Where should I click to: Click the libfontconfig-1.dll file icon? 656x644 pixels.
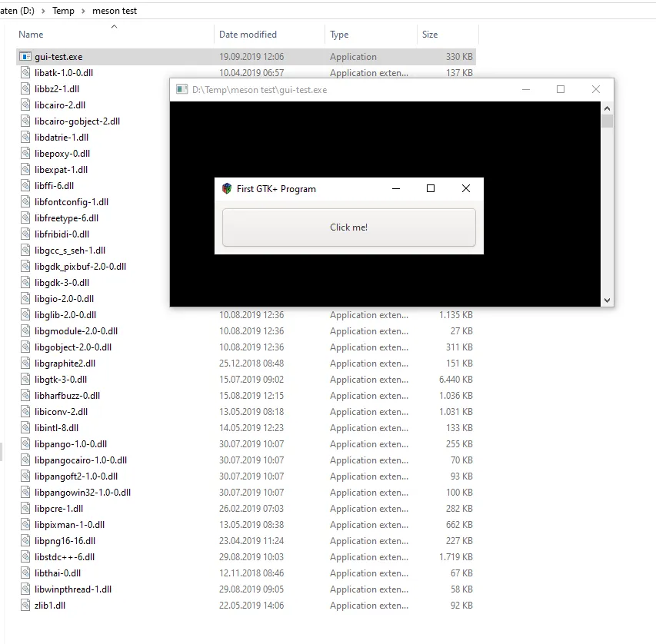tap(25, 202)
